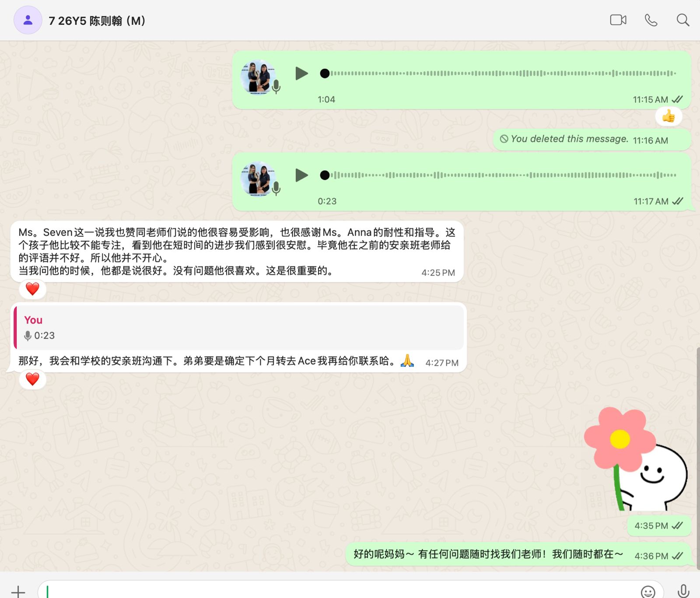Viewport: 700px width, 598px height.
Task: Click the 4:36 PM timestamp
Action: [x=651, y=556]
